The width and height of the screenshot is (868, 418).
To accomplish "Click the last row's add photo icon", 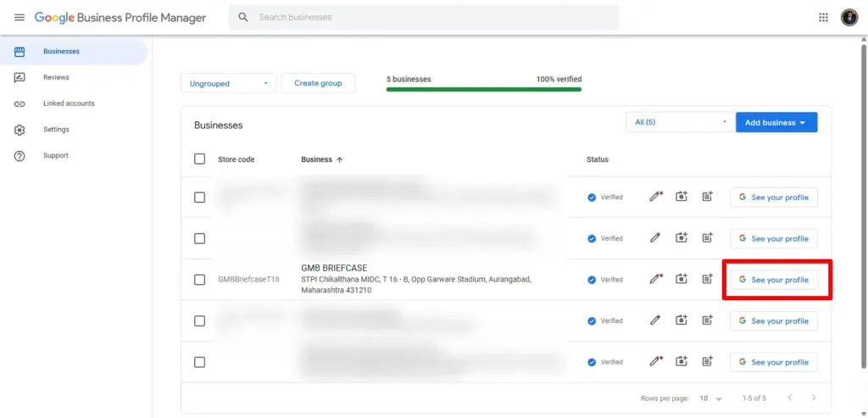I will pyautogui.click(x=682, y=362).
